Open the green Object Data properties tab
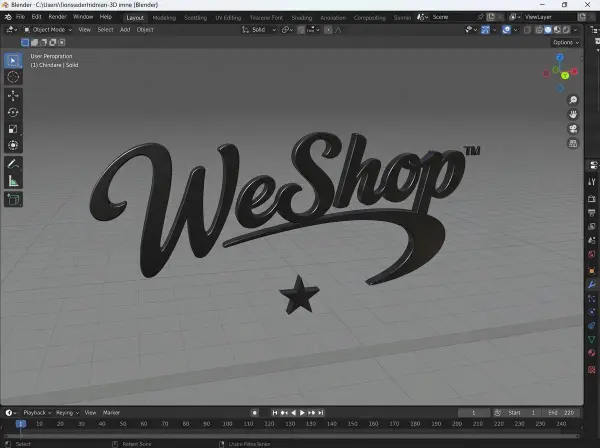Image resolution: width=600 pixels, height=448 pixels. (x=592, y=339)
